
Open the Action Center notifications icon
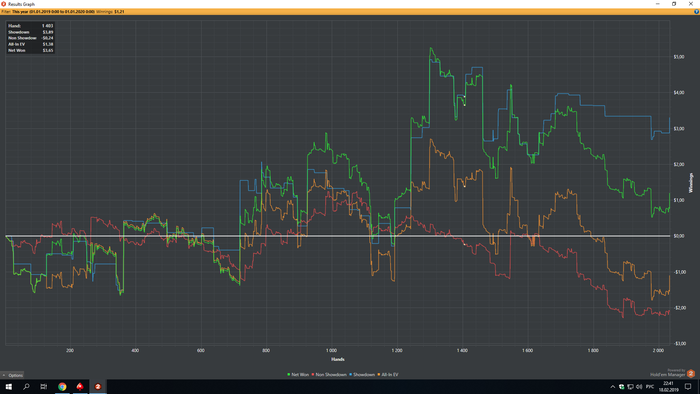pos(688,386)
